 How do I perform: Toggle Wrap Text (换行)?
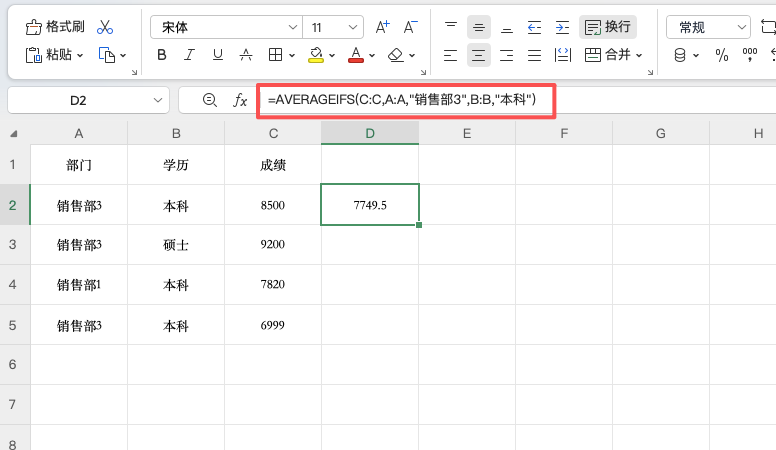click(x=608, y=27)
